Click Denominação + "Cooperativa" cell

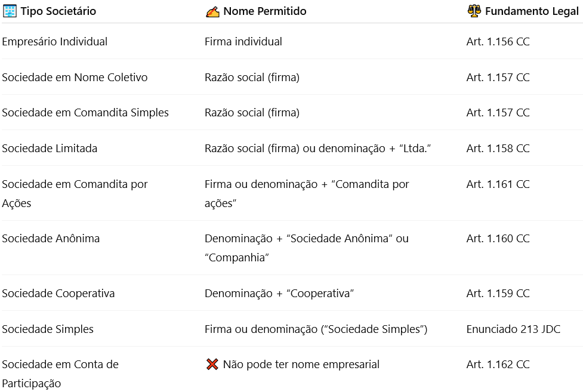pos(279,294)
